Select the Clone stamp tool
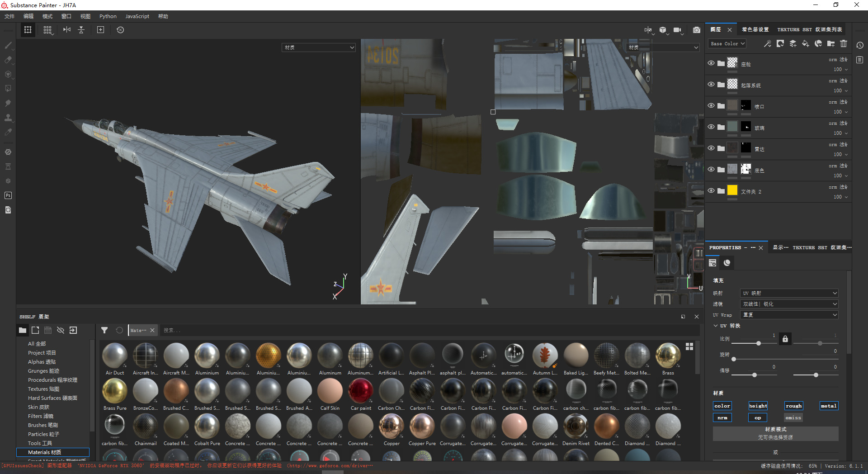Image resolution: width=868 pixels, height=474 pixels. [x=8, y=118]
